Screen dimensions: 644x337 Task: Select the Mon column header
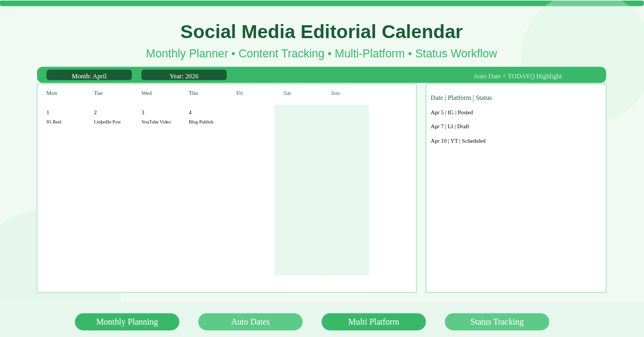[x=52, y=93]
